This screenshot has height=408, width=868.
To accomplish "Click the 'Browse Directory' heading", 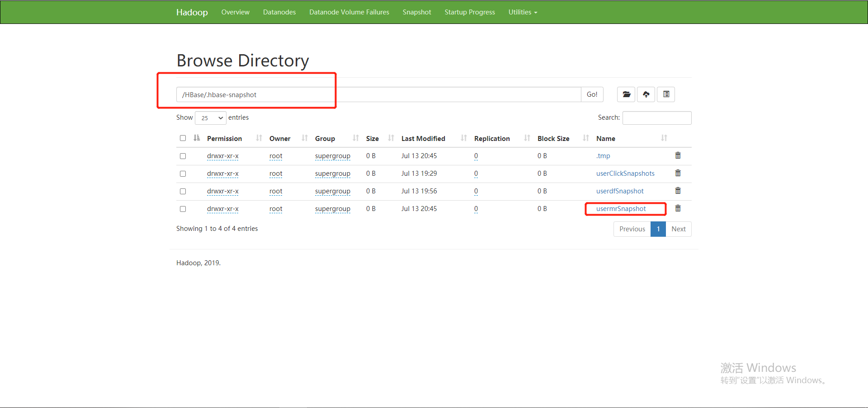I will (x=243, y=61).
